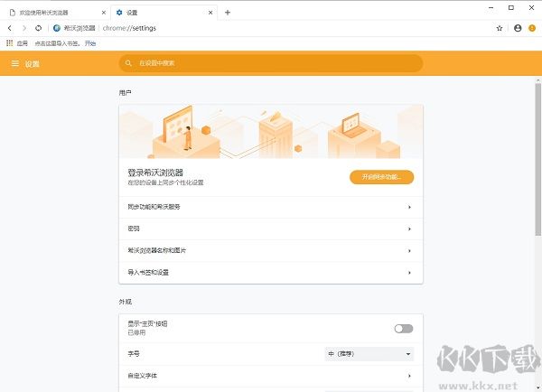Open a new tab with the plus button
The width and height of the screenshot is (542, 392).
pos(228,13)
